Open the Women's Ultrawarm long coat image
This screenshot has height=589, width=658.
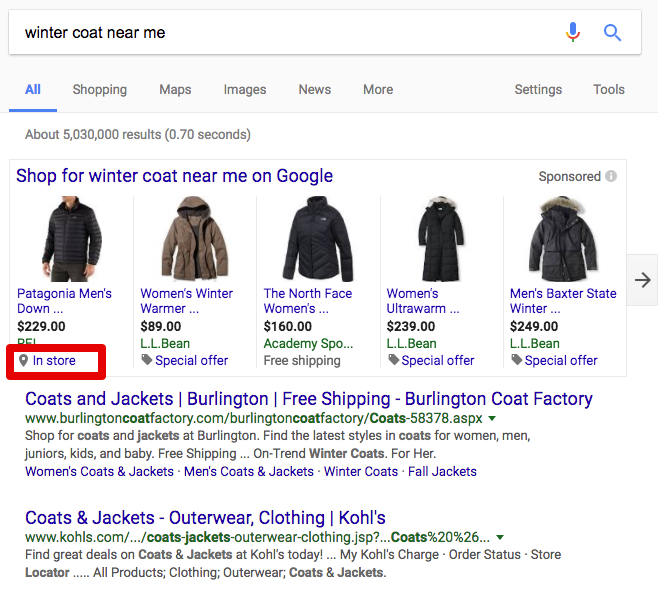pyautogui.click(x=441, y=239)
